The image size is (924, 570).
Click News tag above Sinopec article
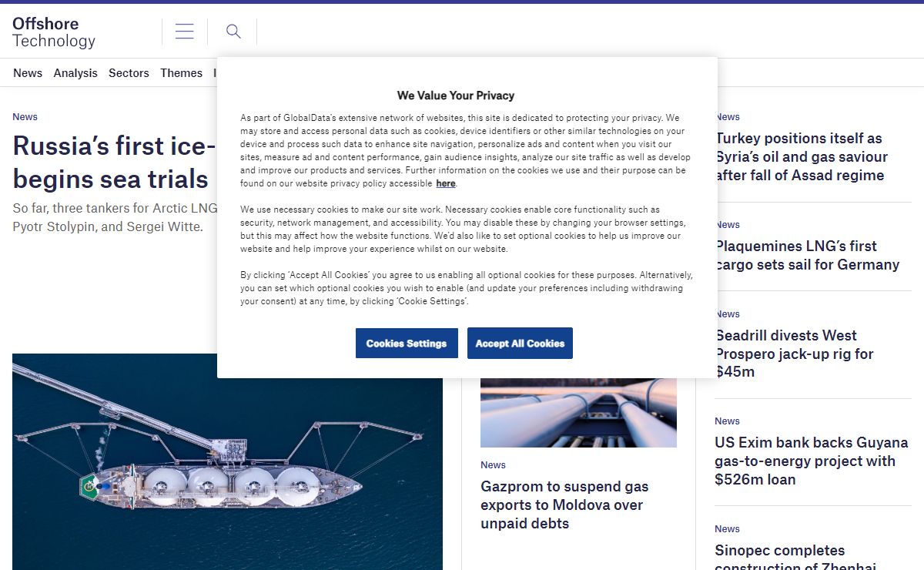click(727, 529)
